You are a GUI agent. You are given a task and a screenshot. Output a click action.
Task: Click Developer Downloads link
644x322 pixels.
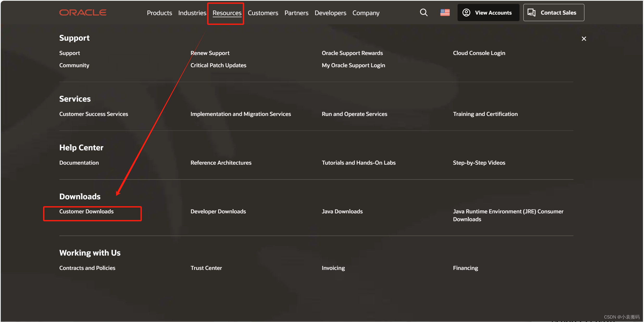(x=218, y=211)
